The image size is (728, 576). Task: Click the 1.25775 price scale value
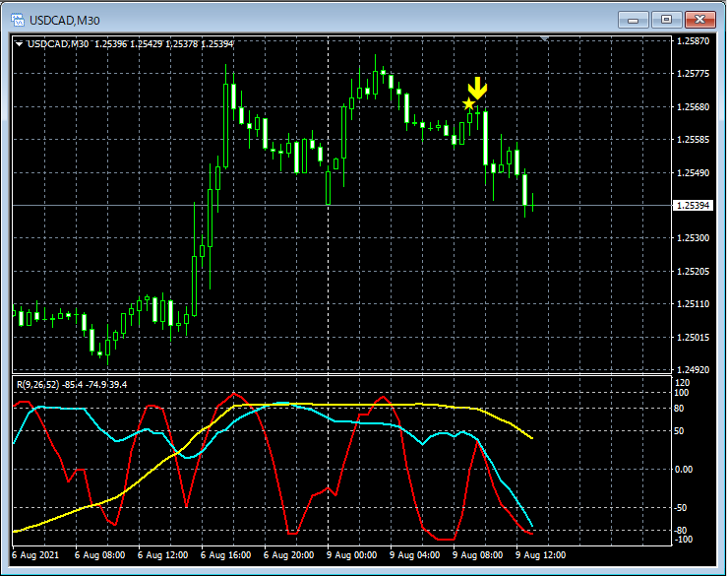coord(694,74)
